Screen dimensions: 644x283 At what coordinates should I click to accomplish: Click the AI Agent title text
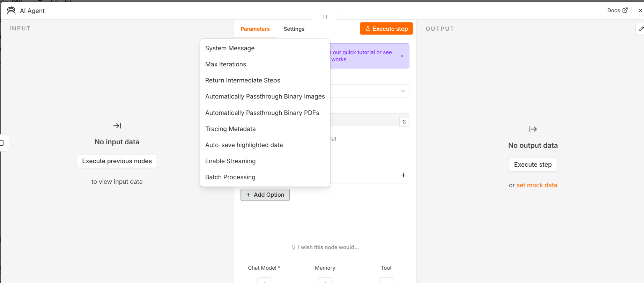point(32,11)
